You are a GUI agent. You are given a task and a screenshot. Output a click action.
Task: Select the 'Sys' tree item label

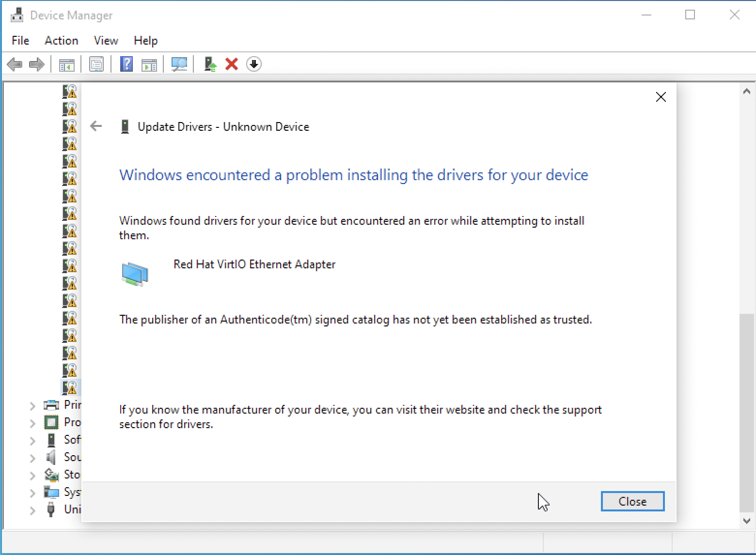73,492
